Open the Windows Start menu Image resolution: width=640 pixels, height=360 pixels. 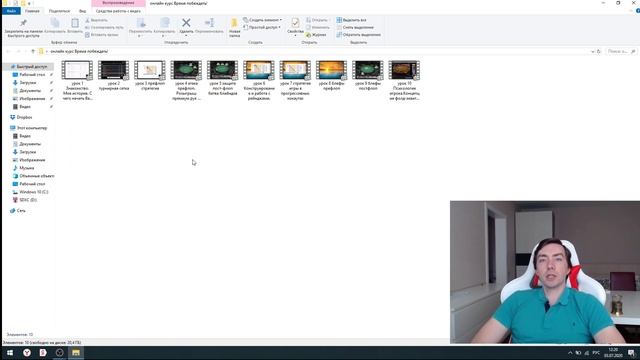tap(10, 353)
